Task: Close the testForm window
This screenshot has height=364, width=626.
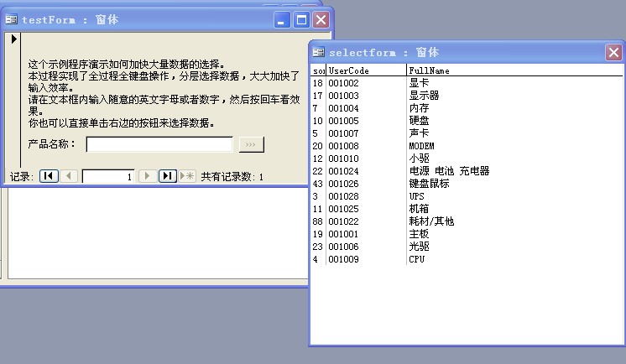Action: click(x=321, y=19)
